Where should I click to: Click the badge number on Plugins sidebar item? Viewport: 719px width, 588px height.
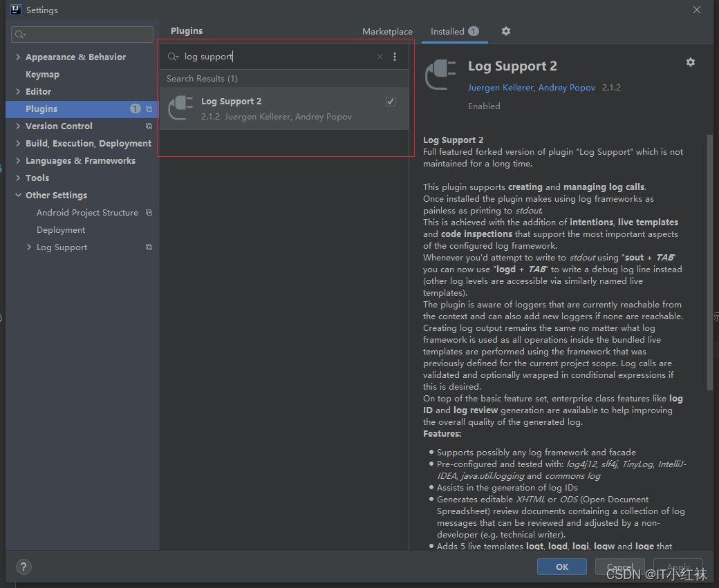pos(136,108)
